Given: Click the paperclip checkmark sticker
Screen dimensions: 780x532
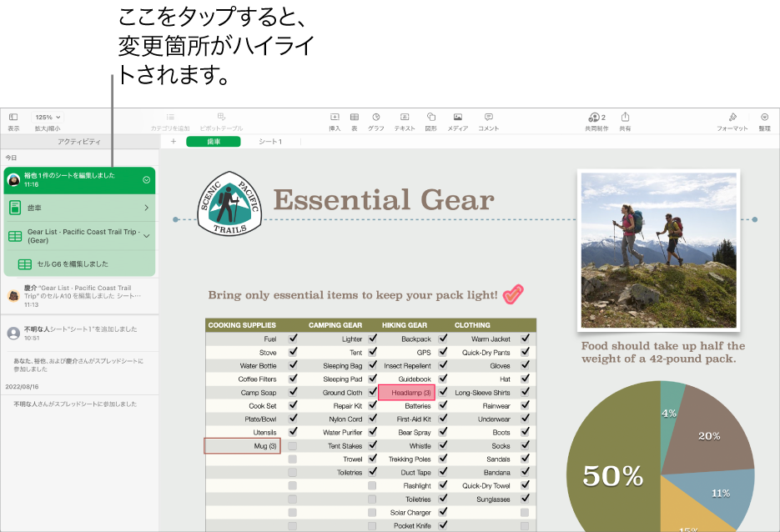Looking at the screenshot, I should pos(513,294).
